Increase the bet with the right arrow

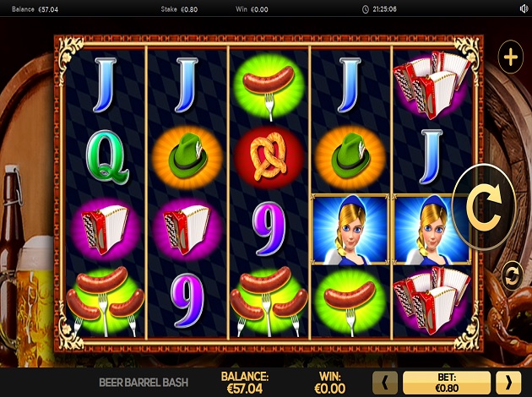[508, 383]
